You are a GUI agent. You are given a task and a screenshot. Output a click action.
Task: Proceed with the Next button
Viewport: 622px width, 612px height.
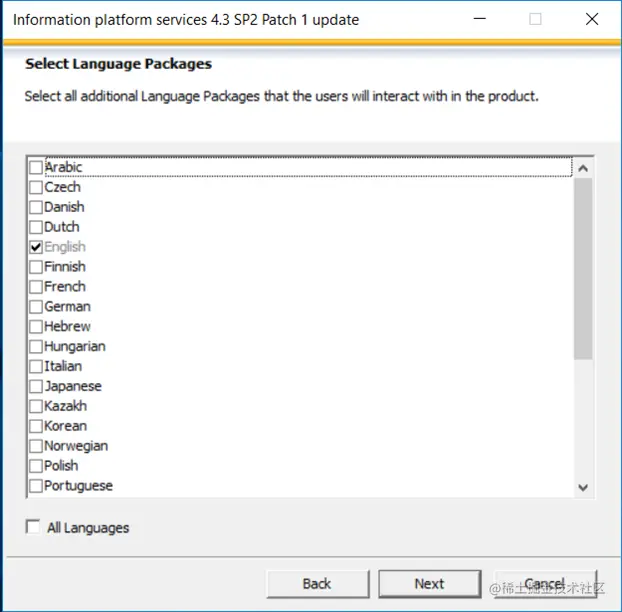pyautogui.click(x=430, y=584)
